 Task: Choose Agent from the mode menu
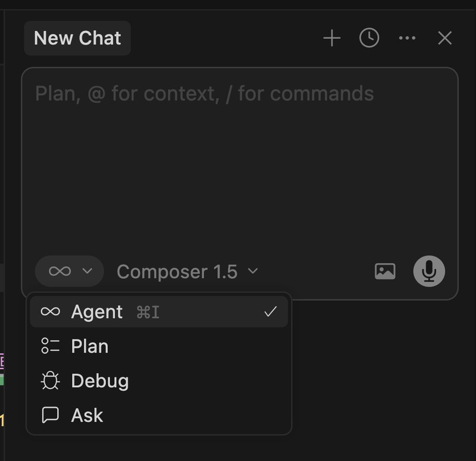point(96,311)
